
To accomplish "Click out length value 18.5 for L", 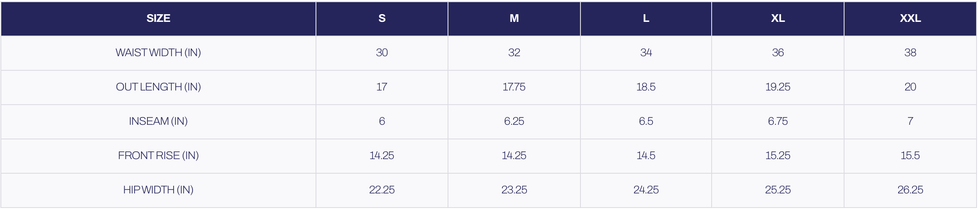I will pyautogui.click(x=646, y=87).
